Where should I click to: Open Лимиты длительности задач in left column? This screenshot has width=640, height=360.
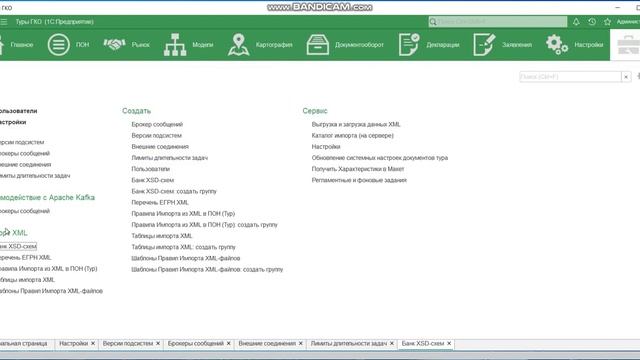click(x=35, y=176)
